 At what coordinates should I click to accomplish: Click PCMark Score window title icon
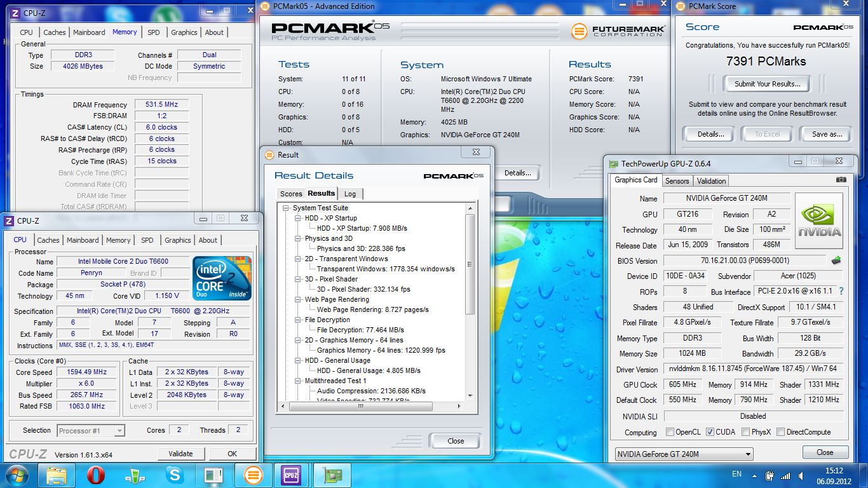(x=681, y=6)
